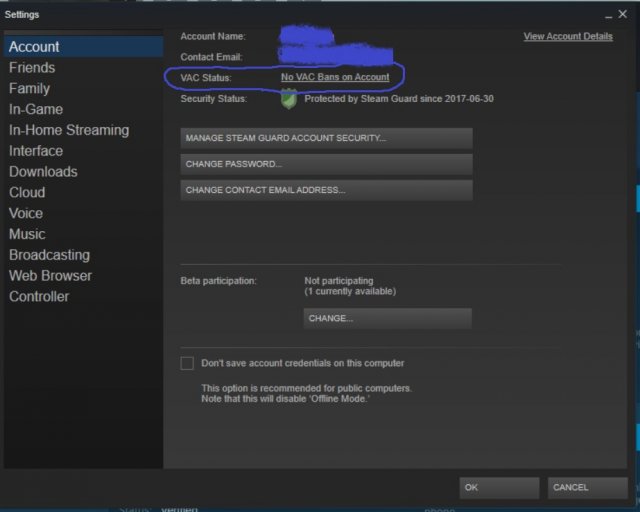Click Change button for beta participation
The width and height of the screenshot is (640, 512).
[x=388, y=318]
